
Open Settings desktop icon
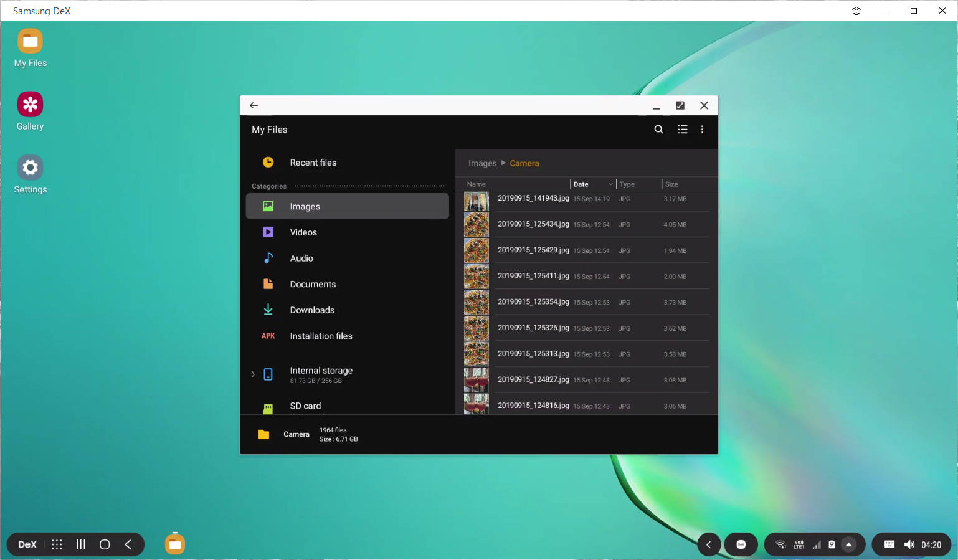[30, 174]
